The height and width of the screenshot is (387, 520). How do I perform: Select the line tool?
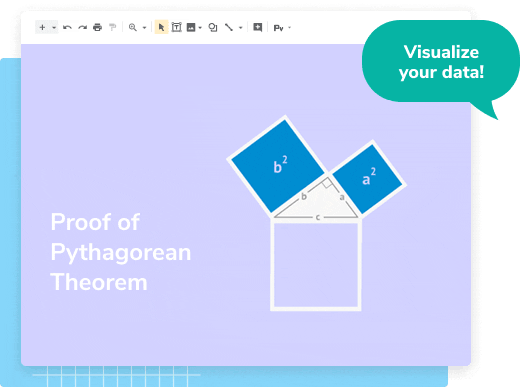point(229,27)
